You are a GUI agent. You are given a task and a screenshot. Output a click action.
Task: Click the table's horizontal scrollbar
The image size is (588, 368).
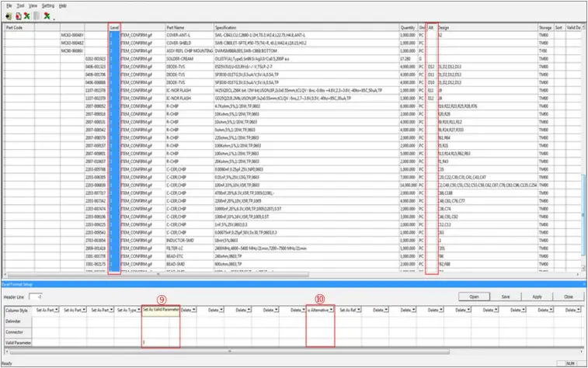pos(158,275)
